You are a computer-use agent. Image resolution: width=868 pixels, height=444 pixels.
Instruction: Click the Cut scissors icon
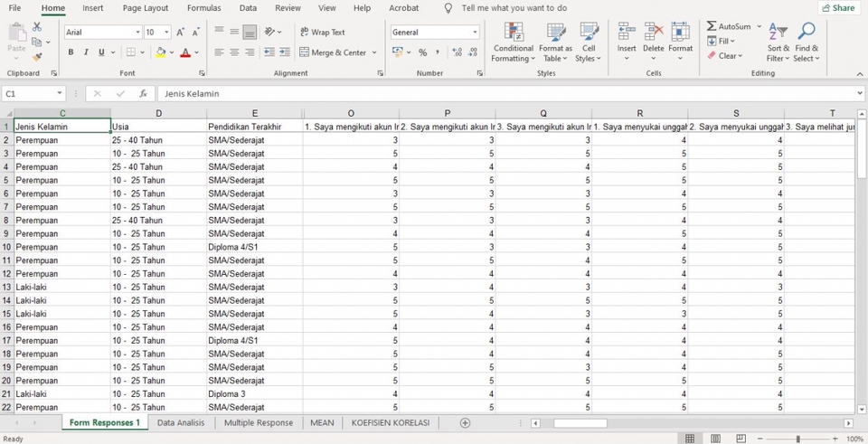coord(36,26)
